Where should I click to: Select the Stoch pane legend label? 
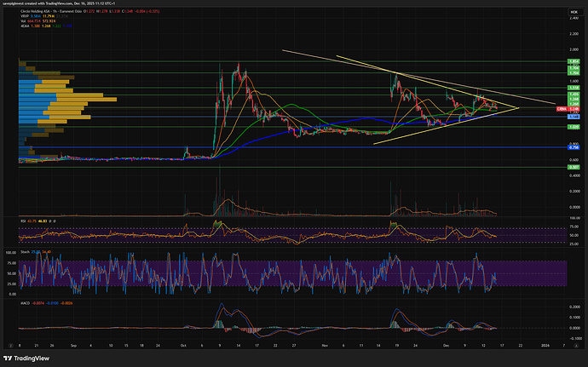coord(25,252)
